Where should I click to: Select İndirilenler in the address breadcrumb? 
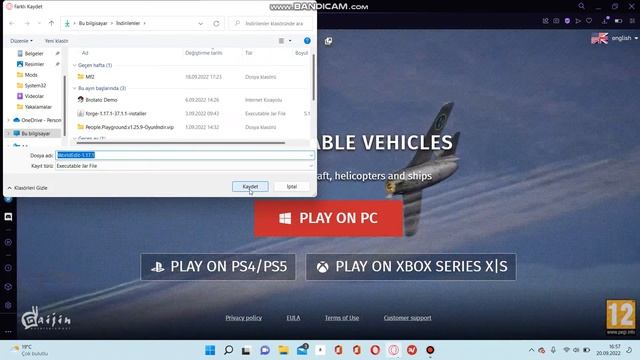(128, 23)
